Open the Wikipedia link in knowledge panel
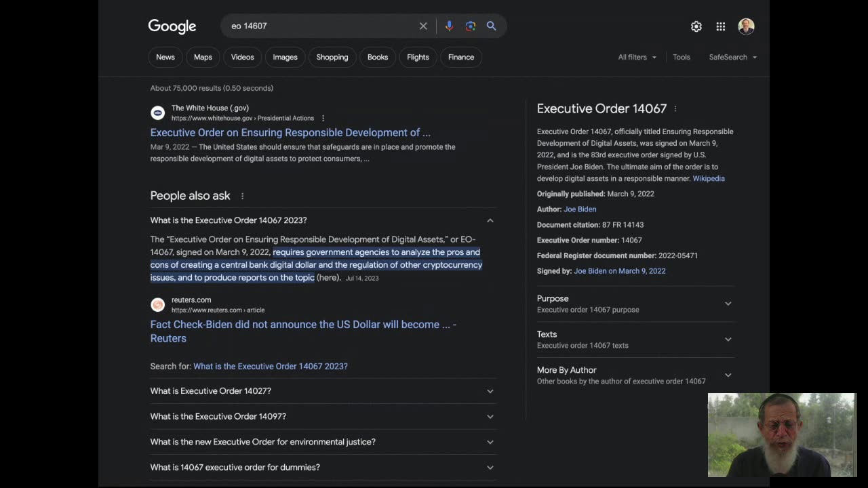This screenshot has width=868, height=488. pos(709,178)
